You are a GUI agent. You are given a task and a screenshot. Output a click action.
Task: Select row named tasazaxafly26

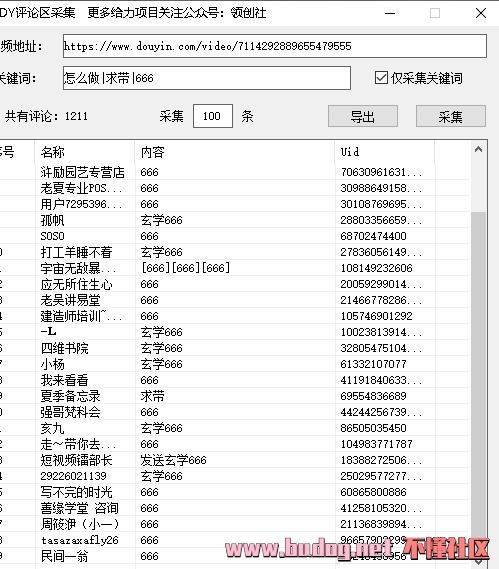click(234, 540)
